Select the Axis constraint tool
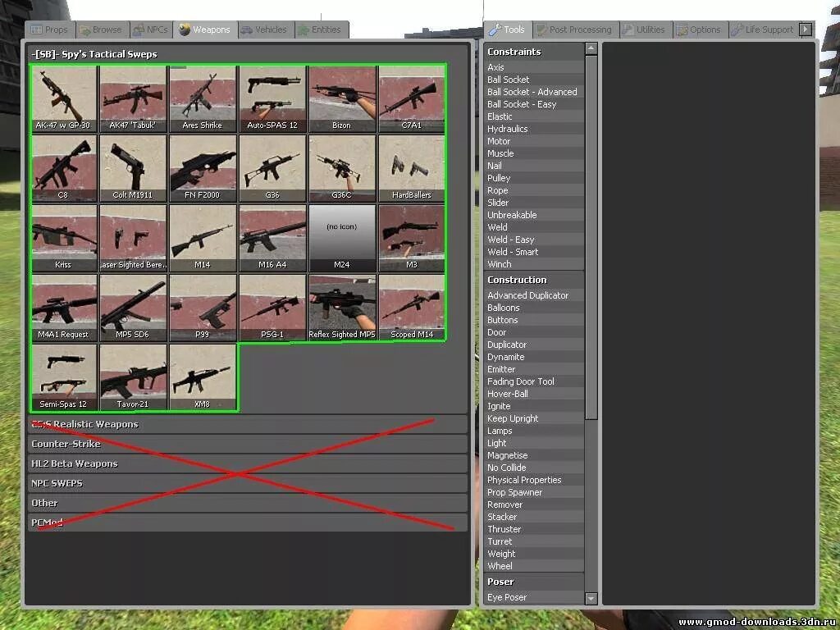Image resolution: width=840 pixels, height=630 pixels. (x=534, y=67)
